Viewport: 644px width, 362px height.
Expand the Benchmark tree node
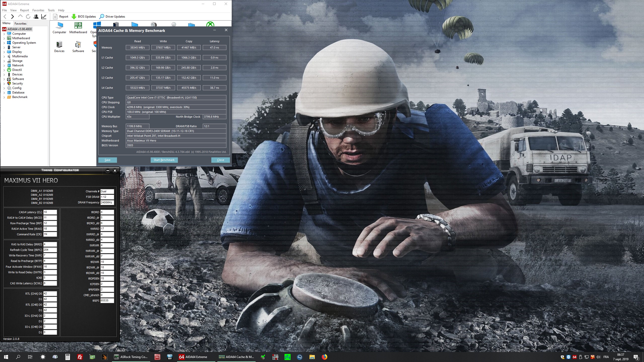(x=4, y=97)
